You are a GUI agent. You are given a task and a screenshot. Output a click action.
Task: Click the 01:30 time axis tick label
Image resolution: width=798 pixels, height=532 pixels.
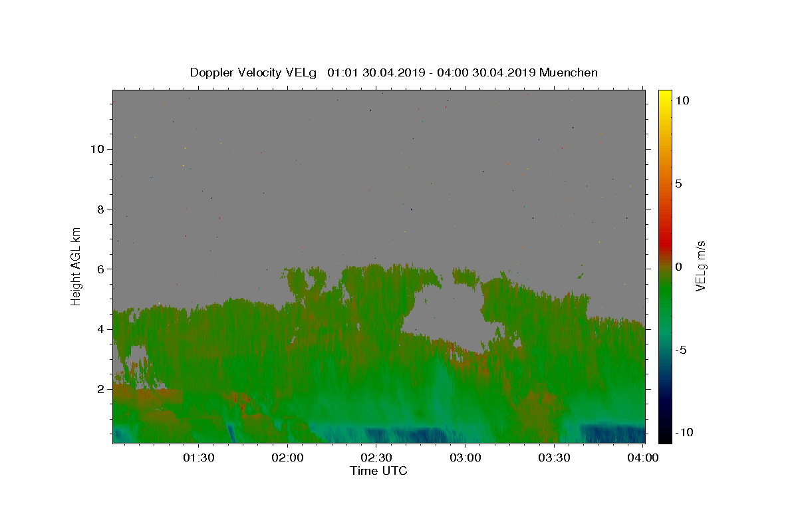[199, 458]
